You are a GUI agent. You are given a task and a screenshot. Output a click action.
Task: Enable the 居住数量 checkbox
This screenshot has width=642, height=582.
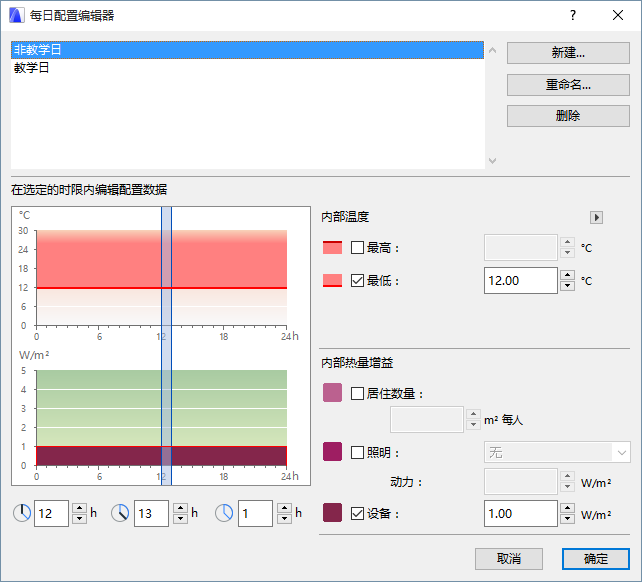tap(357, 394)
